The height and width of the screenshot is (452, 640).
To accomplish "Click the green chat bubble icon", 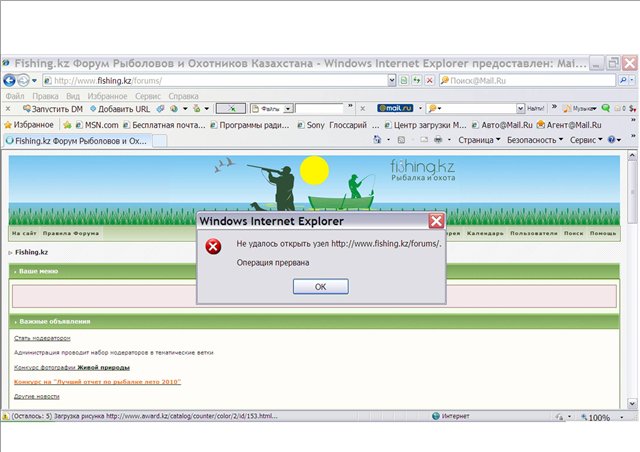I will tap(606, 108).
